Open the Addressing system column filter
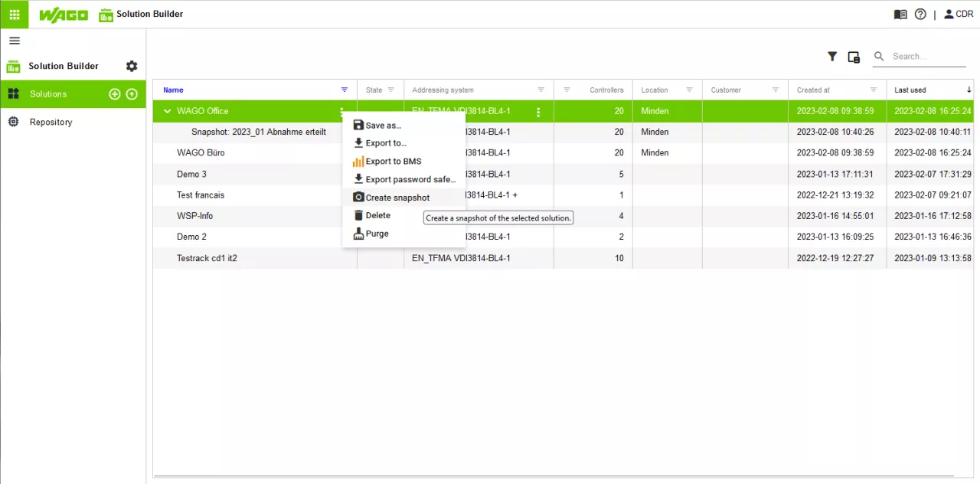 pyautogui.click(x=541, y=90)
